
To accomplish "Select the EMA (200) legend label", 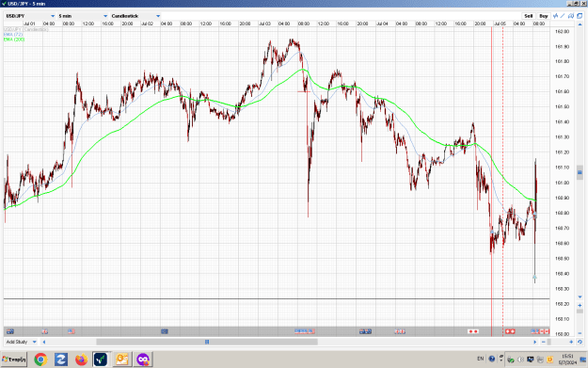I will [x=14, y=40].
